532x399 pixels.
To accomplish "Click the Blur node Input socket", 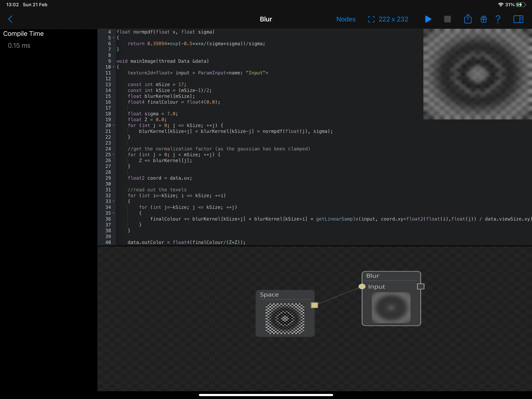I will pos(362,286).
